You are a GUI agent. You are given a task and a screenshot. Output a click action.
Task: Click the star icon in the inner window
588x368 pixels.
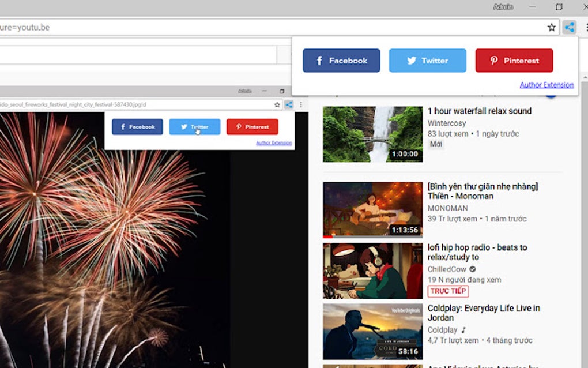(276, 104)
